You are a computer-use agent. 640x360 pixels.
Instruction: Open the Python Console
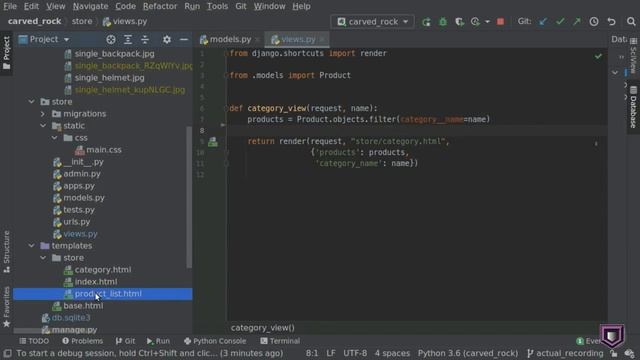pyautogui.click(x=215, y=341)
